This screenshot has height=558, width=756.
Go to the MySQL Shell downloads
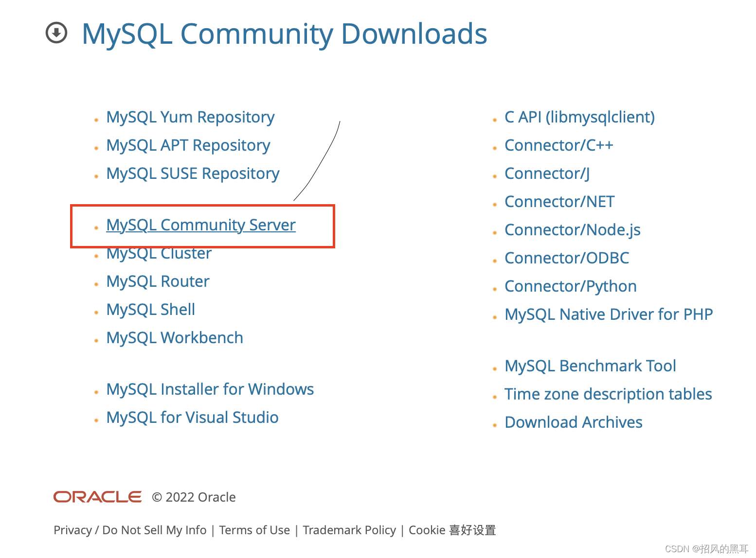click(x=151, y=310)
